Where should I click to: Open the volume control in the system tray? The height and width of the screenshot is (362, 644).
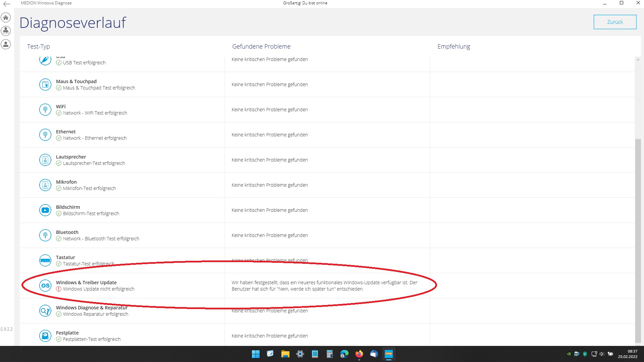601,354
